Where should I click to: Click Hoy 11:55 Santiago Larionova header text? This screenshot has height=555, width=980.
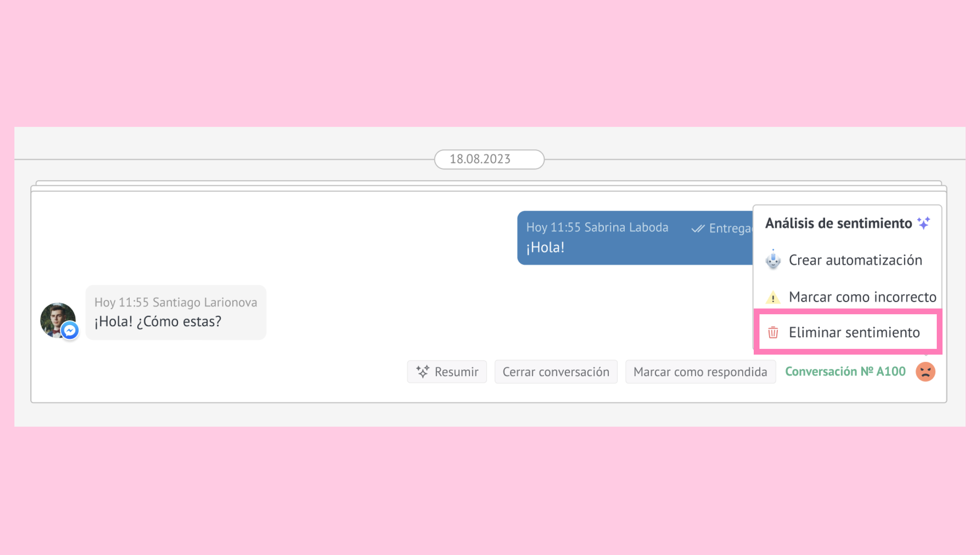pyautogui.click(x=176, y=302)
